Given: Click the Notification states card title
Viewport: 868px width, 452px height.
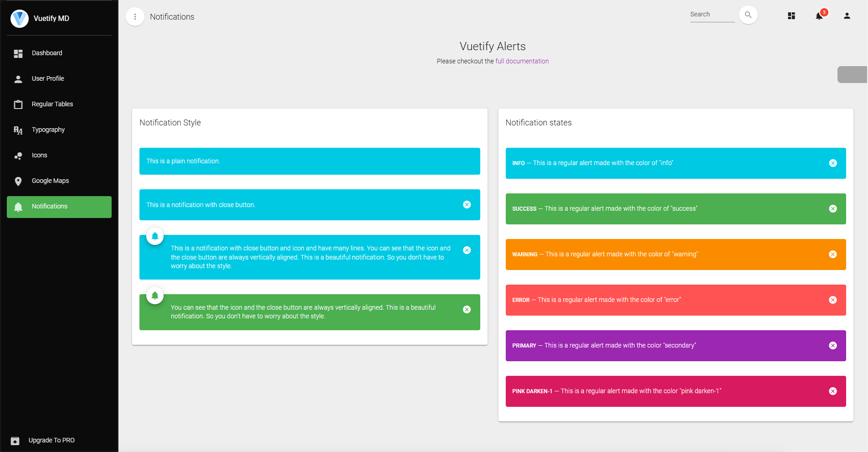Looking at the screenshot, I should 539,123.
